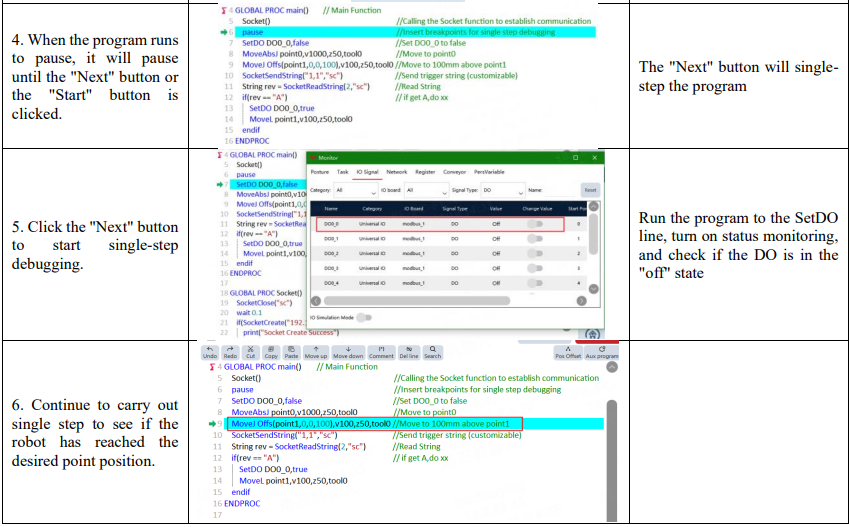The width and height of the screenshot is (850, 527).
Task: Cut the selected code line
Action: point(250,352)
